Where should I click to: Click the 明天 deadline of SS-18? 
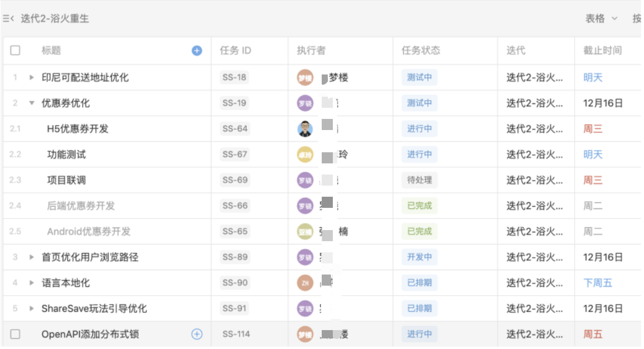pyautogui.click(x=593, y=78)
